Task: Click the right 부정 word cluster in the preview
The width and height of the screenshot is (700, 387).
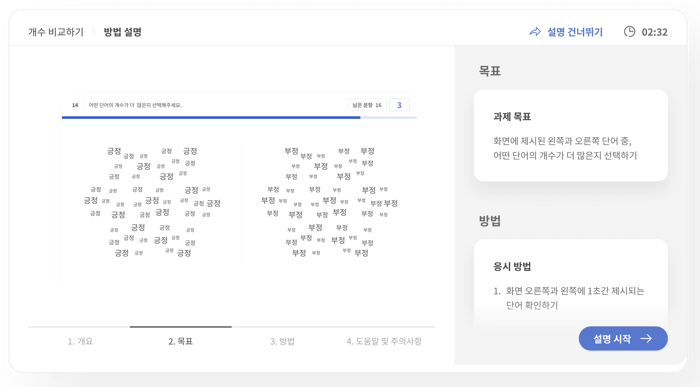Action: 329,202
